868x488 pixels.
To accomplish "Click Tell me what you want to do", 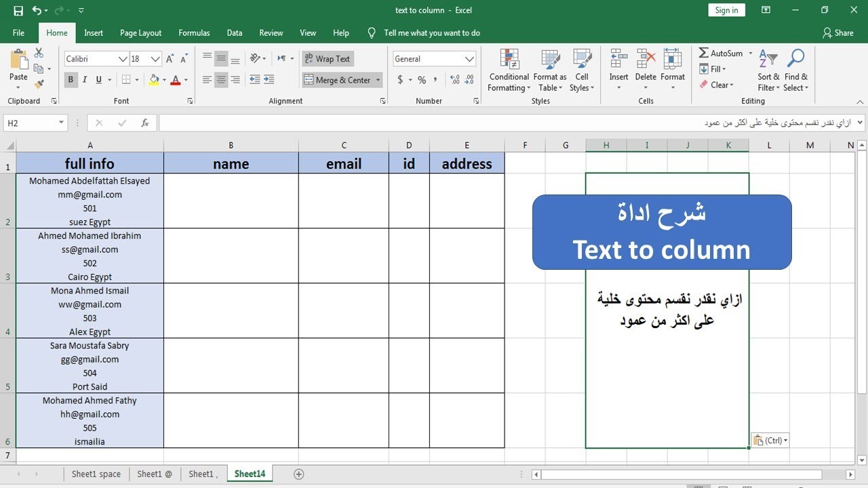I will (432, 33).
